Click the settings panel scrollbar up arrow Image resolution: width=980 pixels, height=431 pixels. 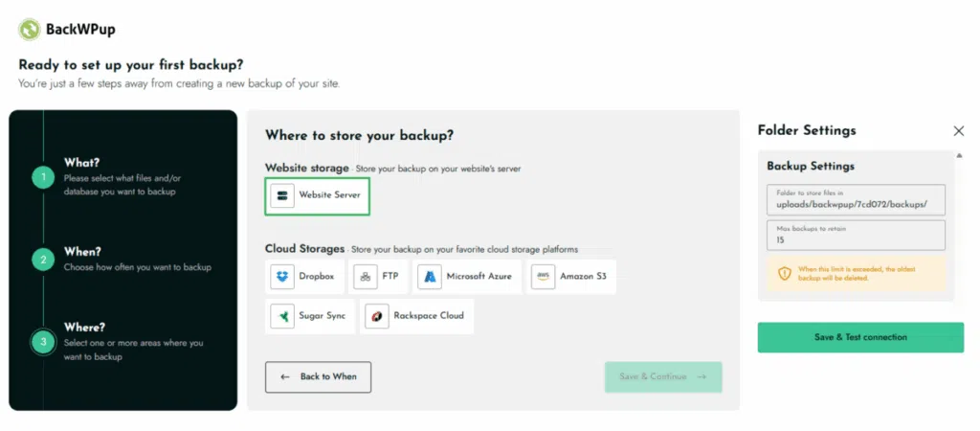coord(959,155)
